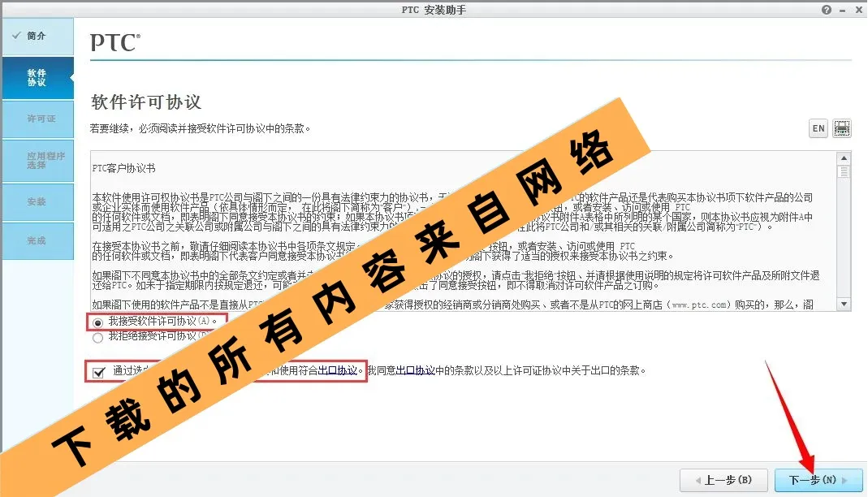Click the agreement scrollbar down arrow
The image size is (868, 497).
(844, 304)
